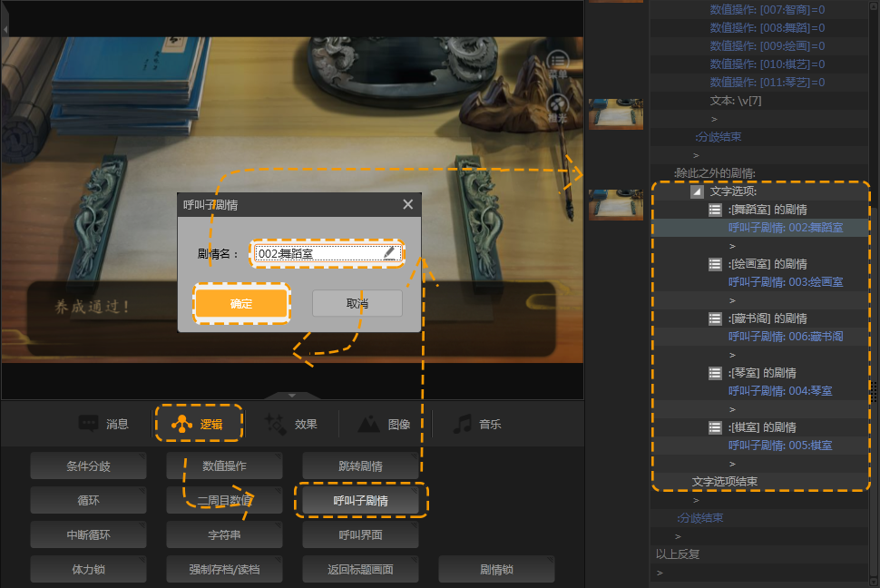Switch to the 消息 tab

[x=104, y=424]
